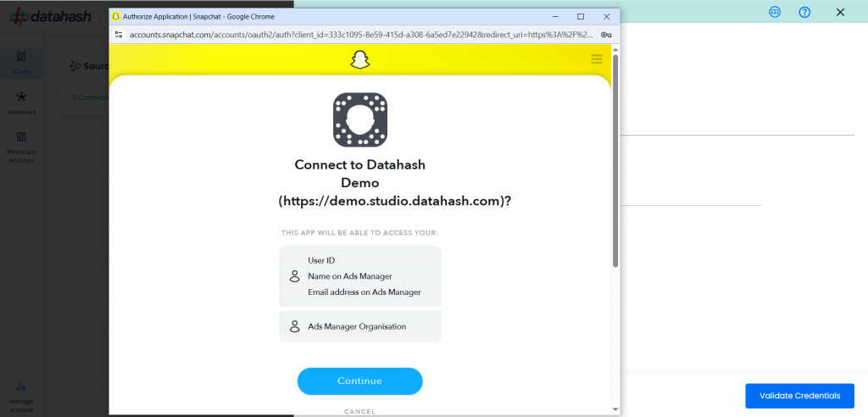Screen dimensions: 868x417
Task: Close the Datahash side panel with X
Action: tap(840, 12)
